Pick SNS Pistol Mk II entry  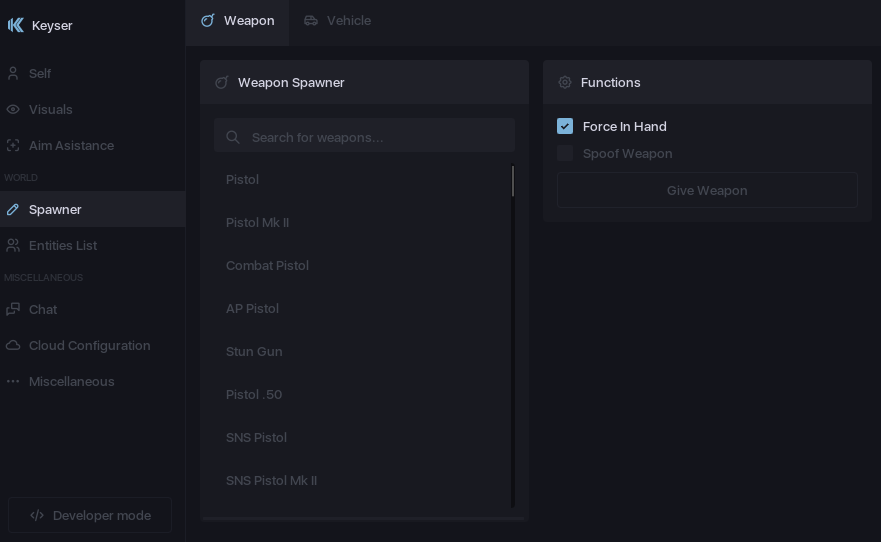[x=271, y=481]
